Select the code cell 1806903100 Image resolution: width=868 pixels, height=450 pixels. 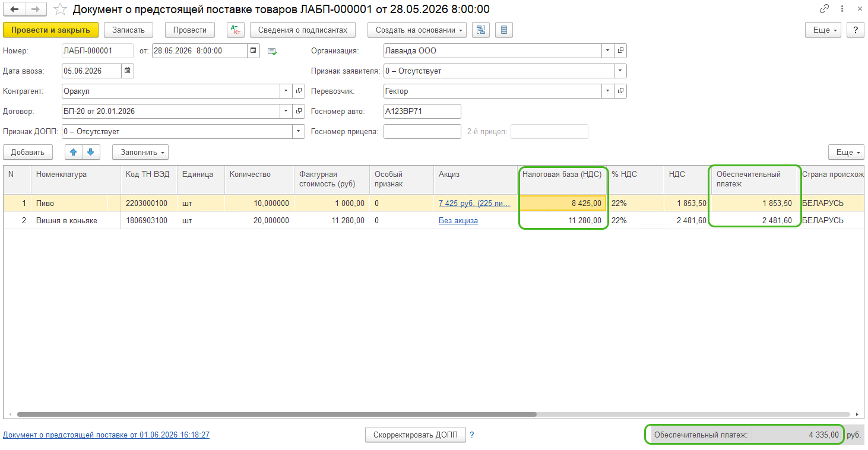(x=150, y=221)
